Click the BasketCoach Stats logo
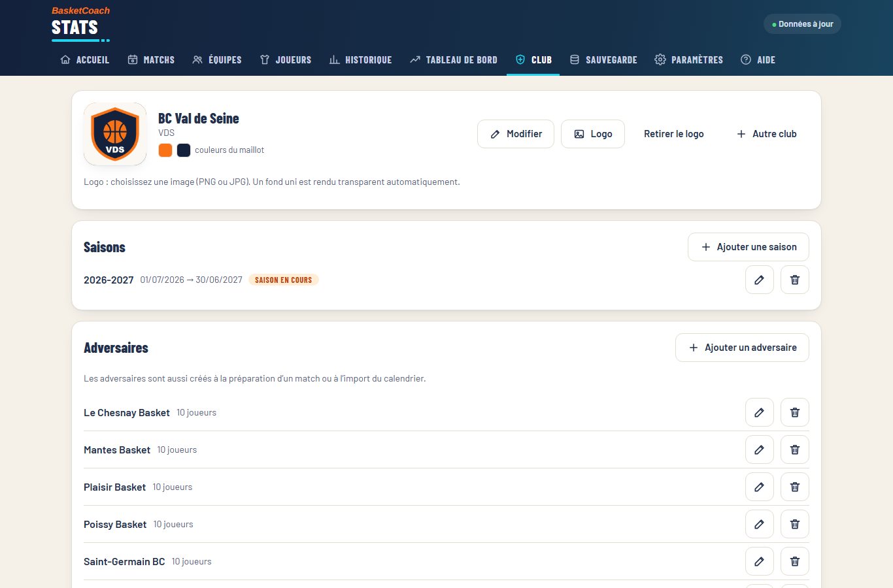The width and height of the screenshot is (893, 588). point(80,24)
